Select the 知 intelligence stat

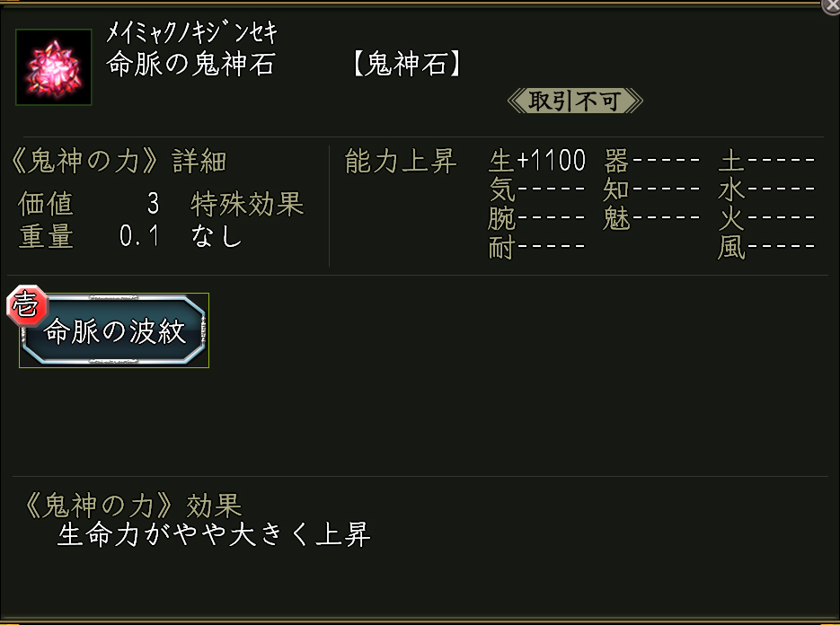point(653,190)
